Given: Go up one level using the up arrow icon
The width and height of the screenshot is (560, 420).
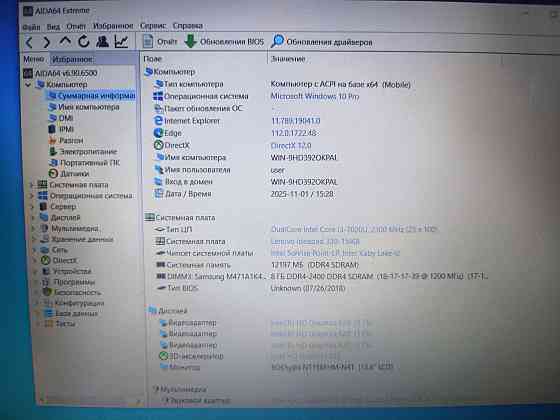Looking at the screenshot, I should coord(65,42).
